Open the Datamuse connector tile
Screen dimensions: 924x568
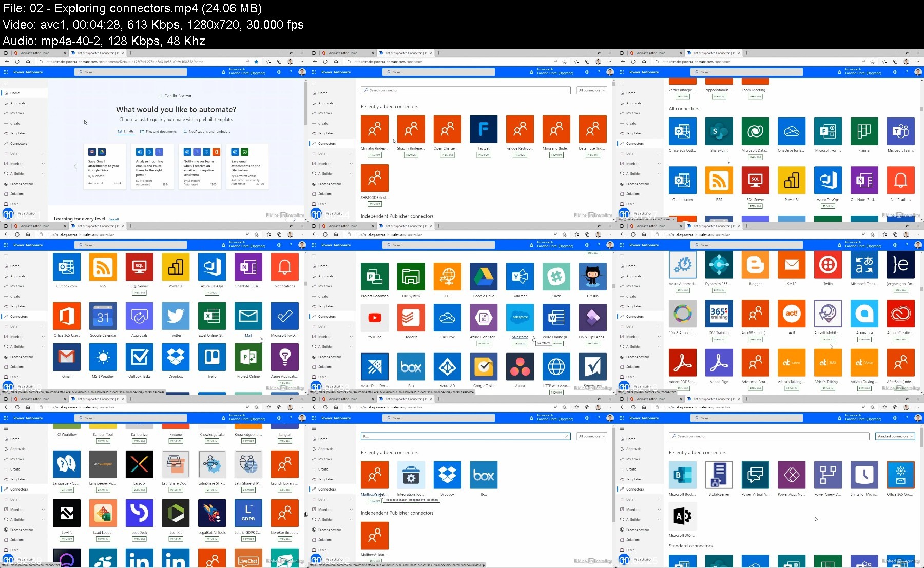point(593,129)
